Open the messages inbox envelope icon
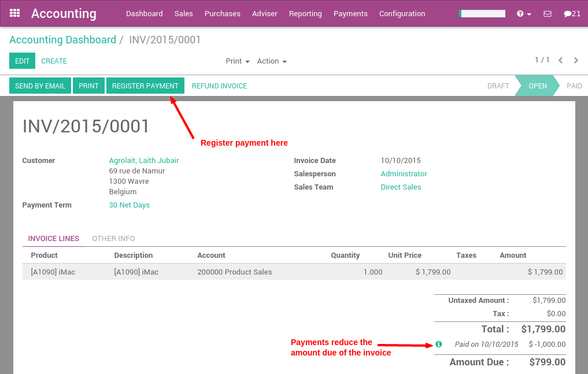This screenshot has height=374, width=588. [x=547, y=13]
